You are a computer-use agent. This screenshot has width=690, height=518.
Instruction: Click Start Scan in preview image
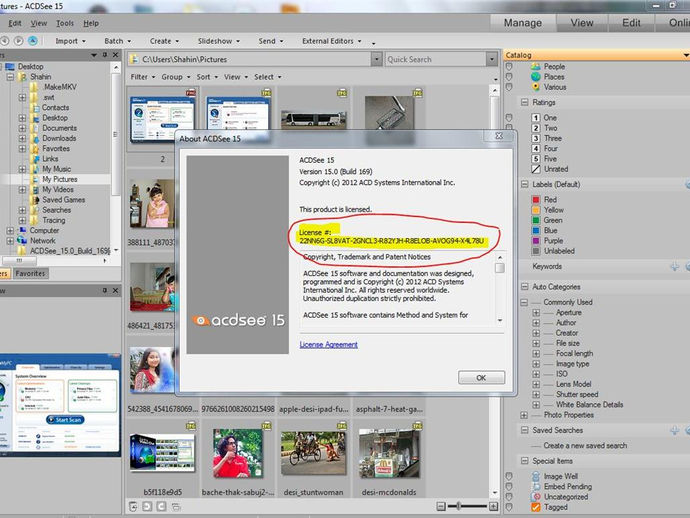[65, 420]
